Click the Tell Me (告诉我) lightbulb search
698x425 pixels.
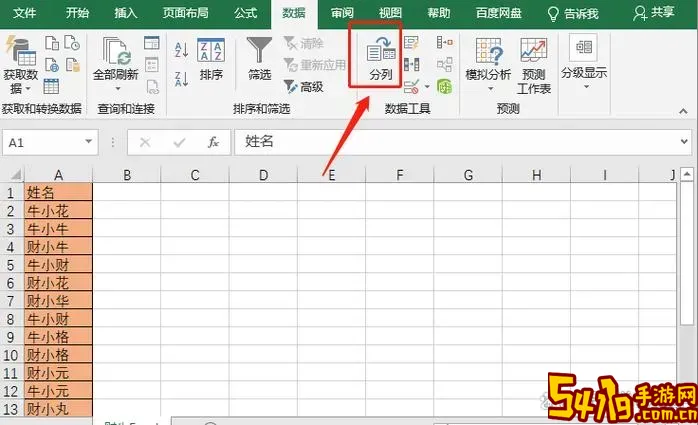[x=572, y=14]
